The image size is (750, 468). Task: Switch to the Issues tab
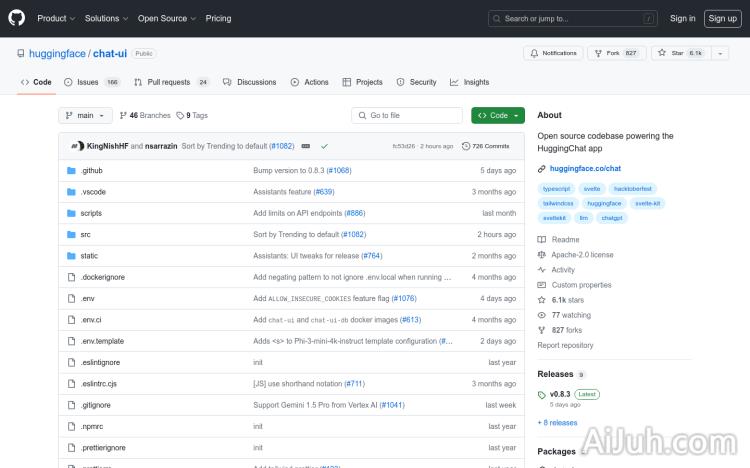(x=89, y=82)
